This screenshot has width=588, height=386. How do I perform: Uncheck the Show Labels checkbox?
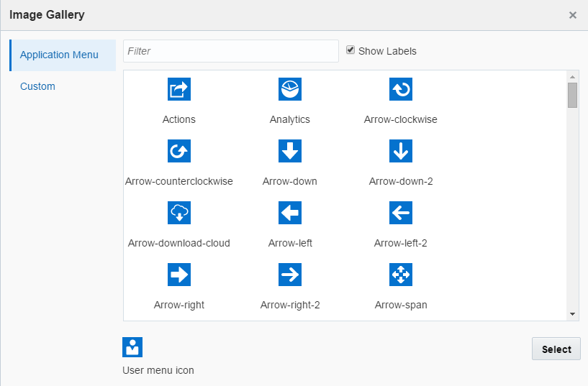[350, 50]
